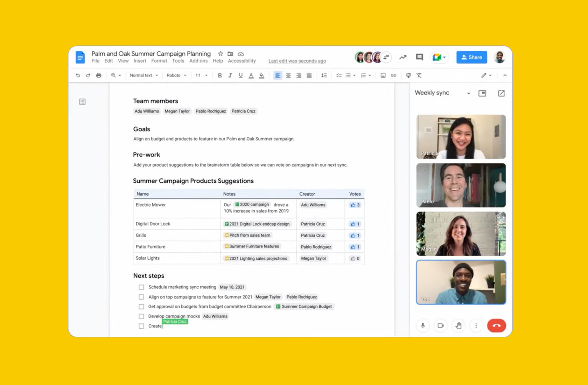The width and height of the screenshot is (588, 385).
Task: Check the Align on top campaigns box
Action: tap(141, 297)
